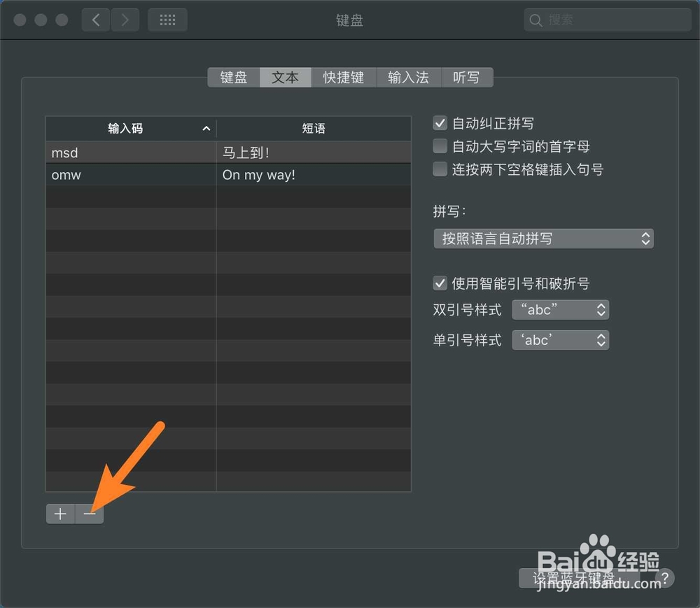Open the 单引号样式 dropdown
Viewport: 700px width, 608px height.
pyautogui.click(x=560, y=339)
